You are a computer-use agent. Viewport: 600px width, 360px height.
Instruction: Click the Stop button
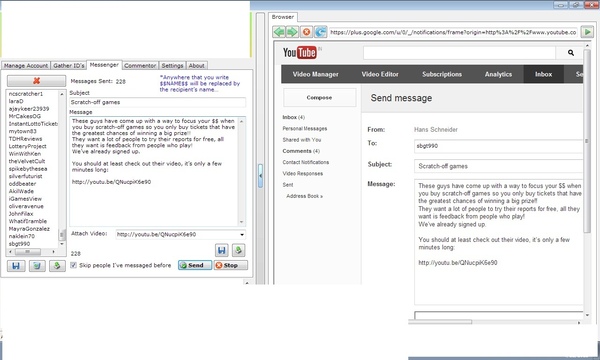coord(230,265)
